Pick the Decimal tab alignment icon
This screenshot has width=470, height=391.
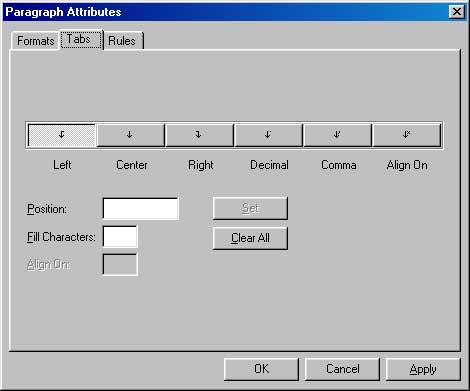[x=268, y=135]
